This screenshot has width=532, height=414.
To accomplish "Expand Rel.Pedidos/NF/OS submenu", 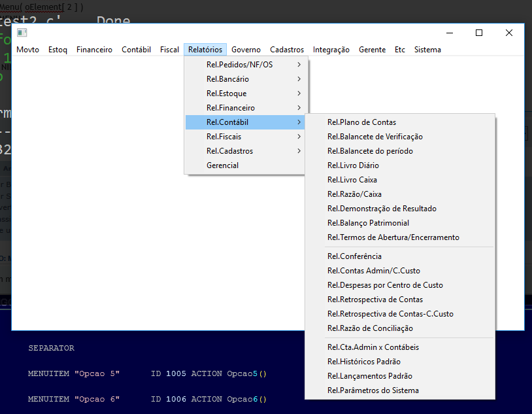I will pyautogui.click(x=239, y=65).
